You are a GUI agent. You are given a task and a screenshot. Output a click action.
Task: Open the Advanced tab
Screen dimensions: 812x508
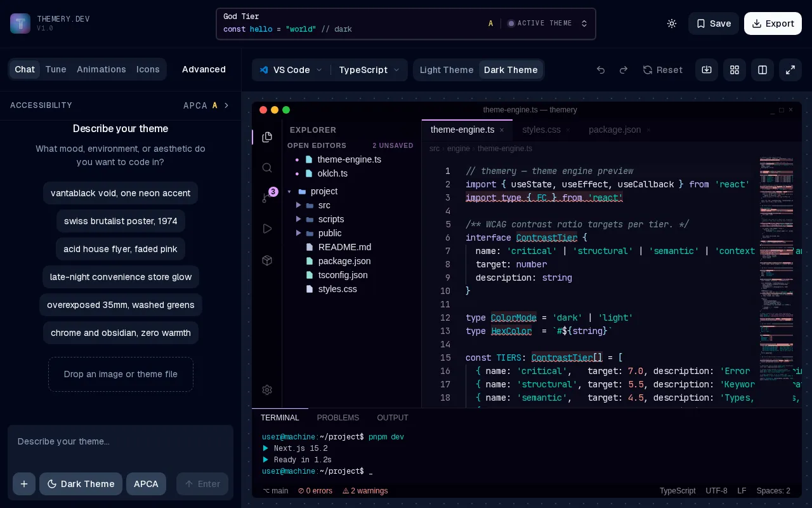click(204, 69)
